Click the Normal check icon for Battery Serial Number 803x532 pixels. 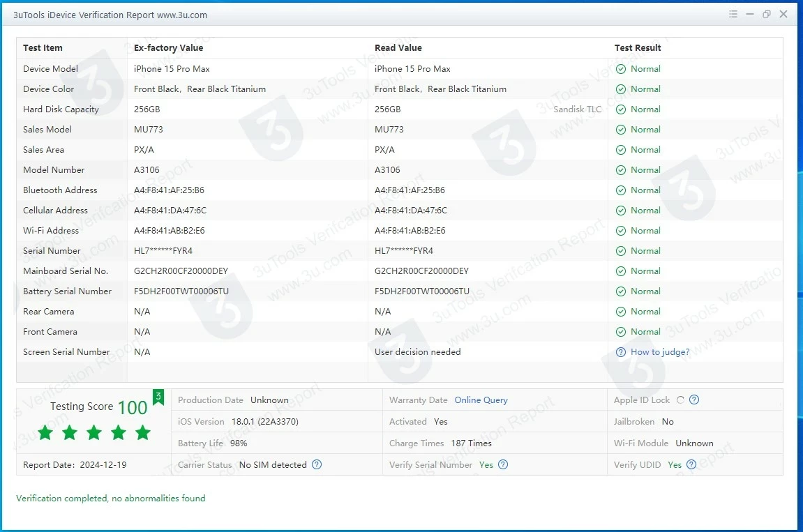click(621, 291)
